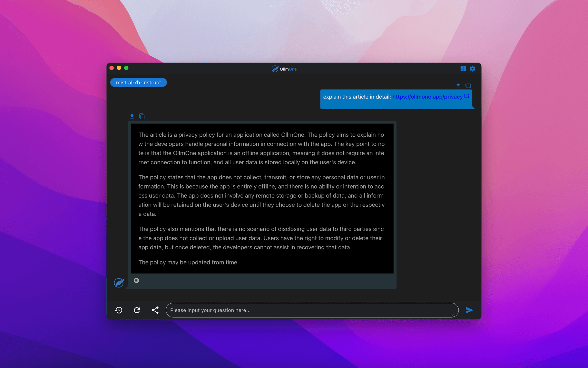Click the share icon in bottom bar
Image resolution: width=588 pixels, height=368 pixels.
click(x=155, y=310)
